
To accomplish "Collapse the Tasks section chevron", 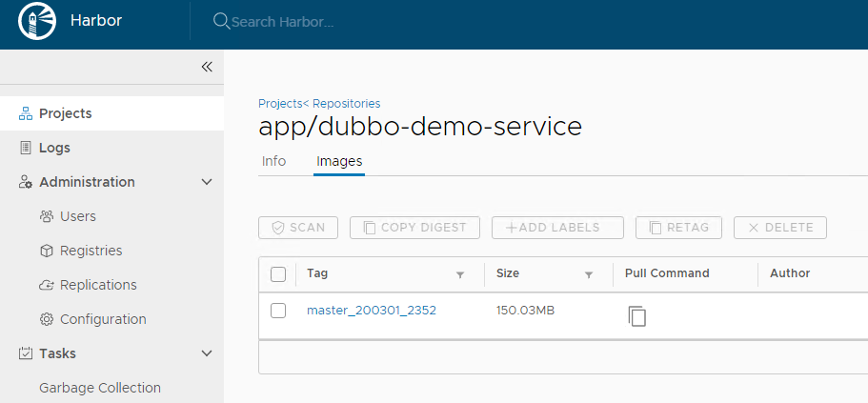I will 207,353.
